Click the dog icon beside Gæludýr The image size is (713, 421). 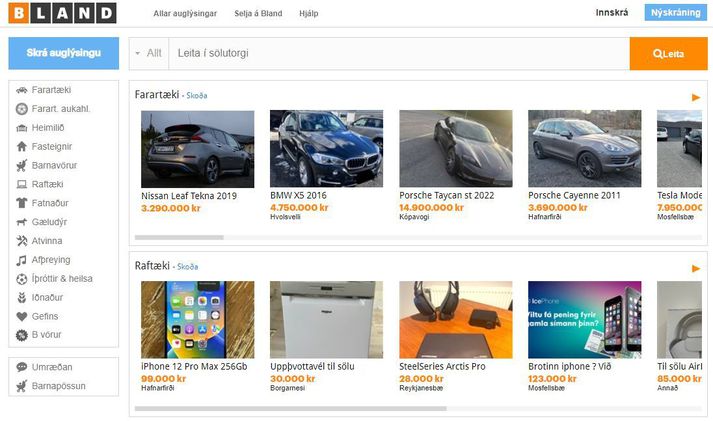point(21,222)
